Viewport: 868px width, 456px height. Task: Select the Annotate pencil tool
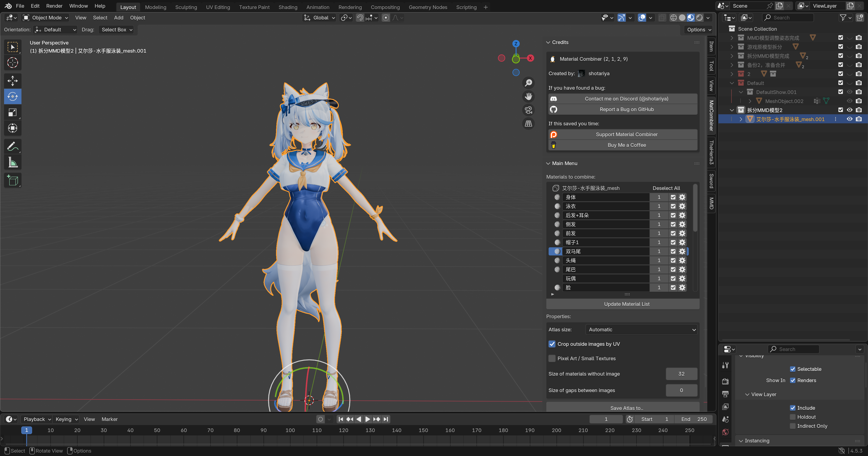[12, 147]
